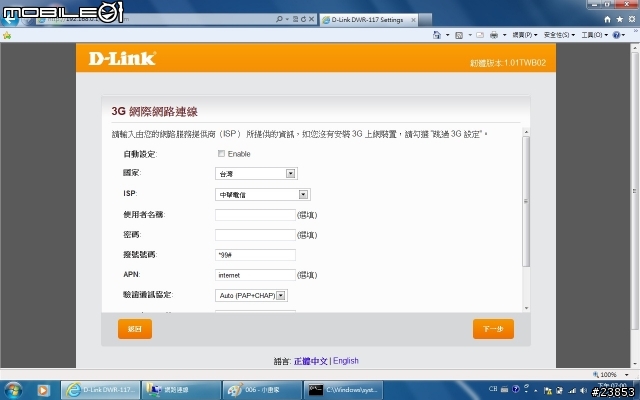Image resolution: width=640 pixels, height=400 pixels.
Task: Switch to D-Link DWR-117 IE taskbar button
Action: tap(100, 390)
